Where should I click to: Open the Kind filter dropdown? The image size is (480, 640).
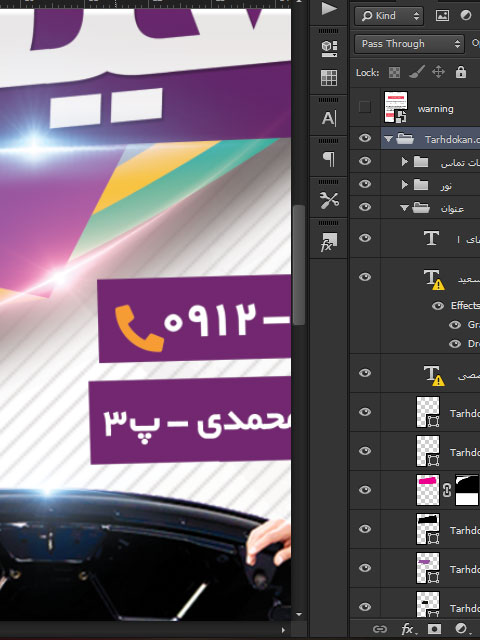pos(389,16)
